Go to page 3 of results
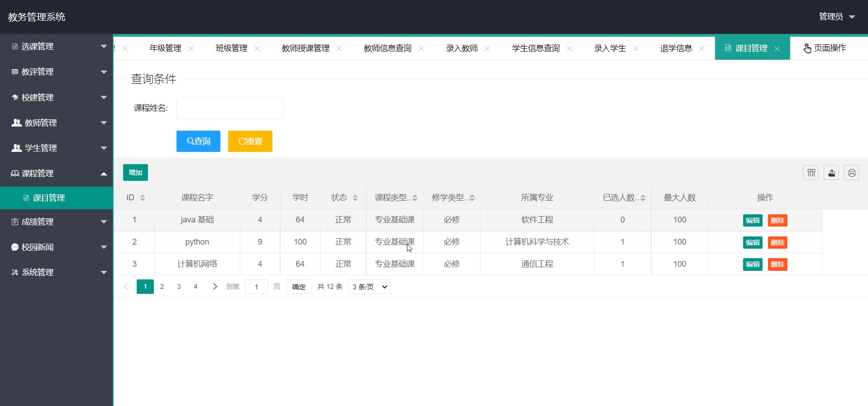The image size is (868, 406). click(x=179, y=287)
